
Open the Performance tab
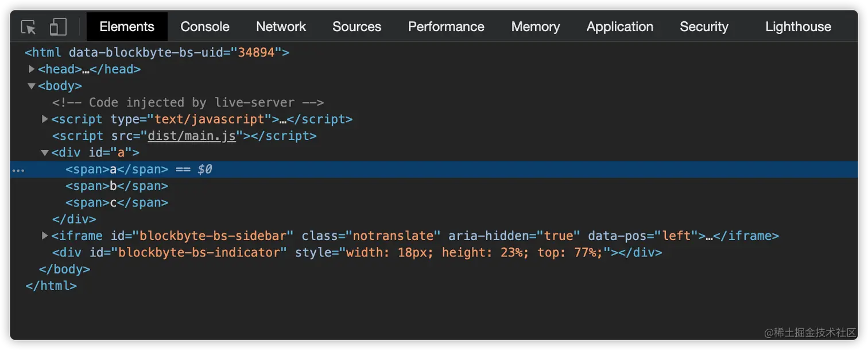[x=446, y=26]
